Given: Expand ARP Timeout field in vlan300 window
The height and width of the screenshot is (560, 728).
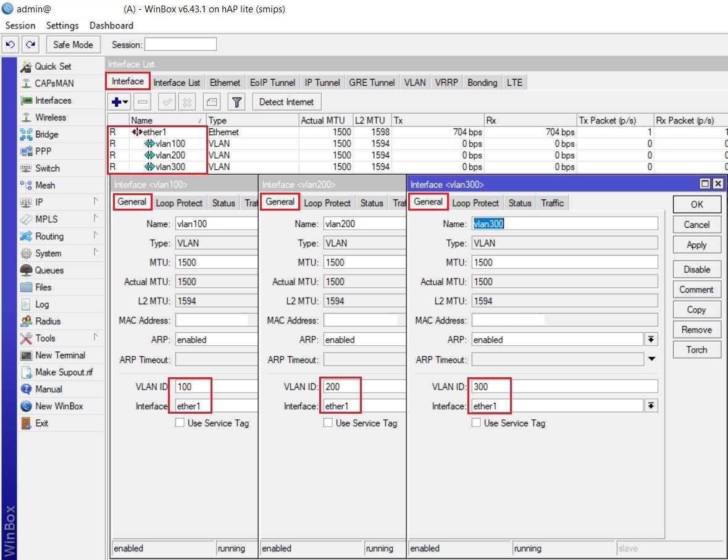Looking at the screenshot, I should click(651, 359).
